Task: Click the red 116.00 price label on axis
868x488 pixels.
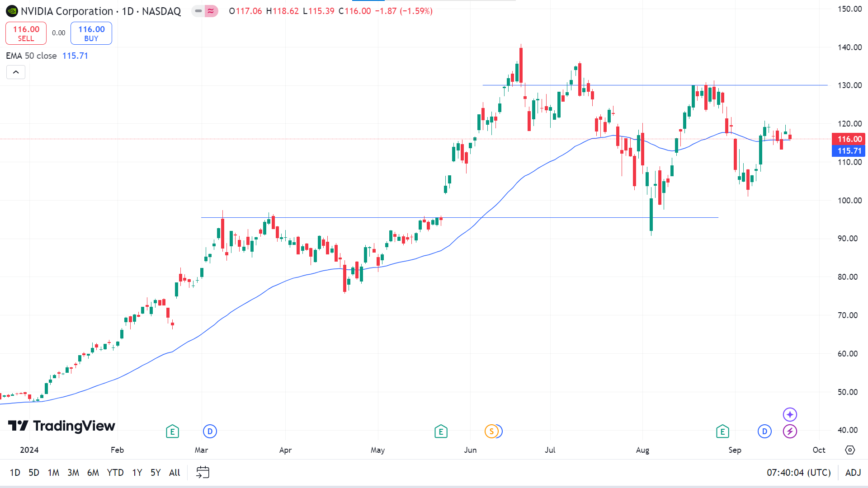Action: (x=849, y=139)
